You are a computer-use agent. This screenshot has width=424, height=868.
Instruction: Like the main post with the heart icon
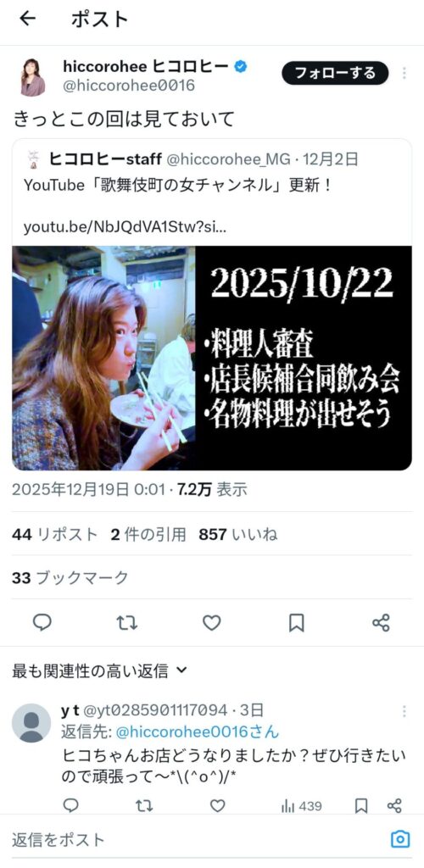tap(211, 623)
